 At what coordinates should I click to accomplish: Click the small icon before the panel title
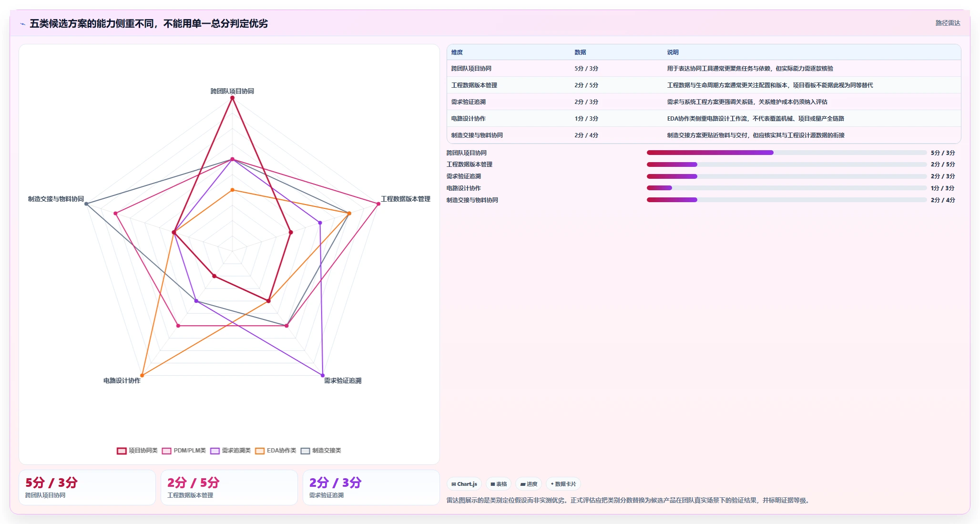coord(22,24)
